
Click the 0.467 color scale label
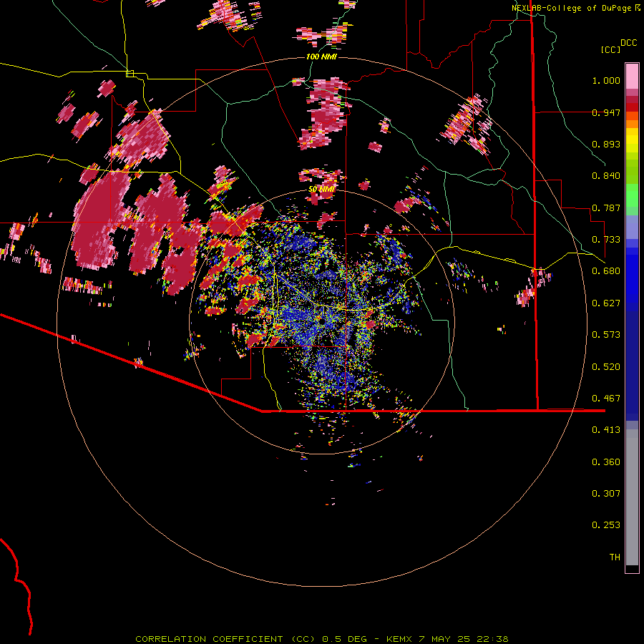[606, 399]
